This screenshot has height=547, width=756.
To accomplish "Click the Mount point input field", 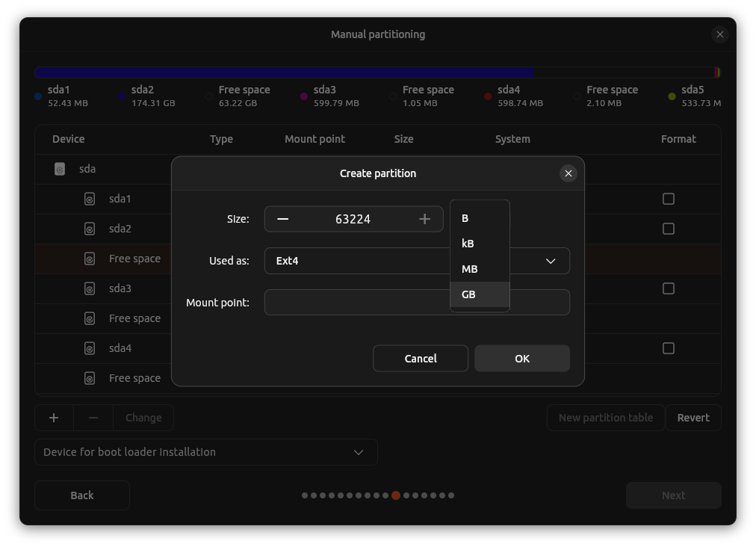I will pos(357,303).
